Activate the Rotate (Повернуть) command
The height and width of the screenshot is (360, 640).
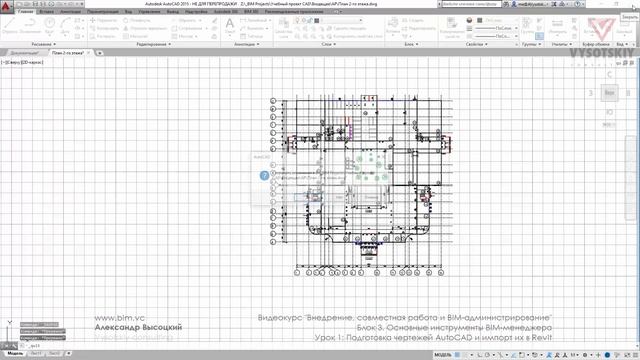[137, 20]
